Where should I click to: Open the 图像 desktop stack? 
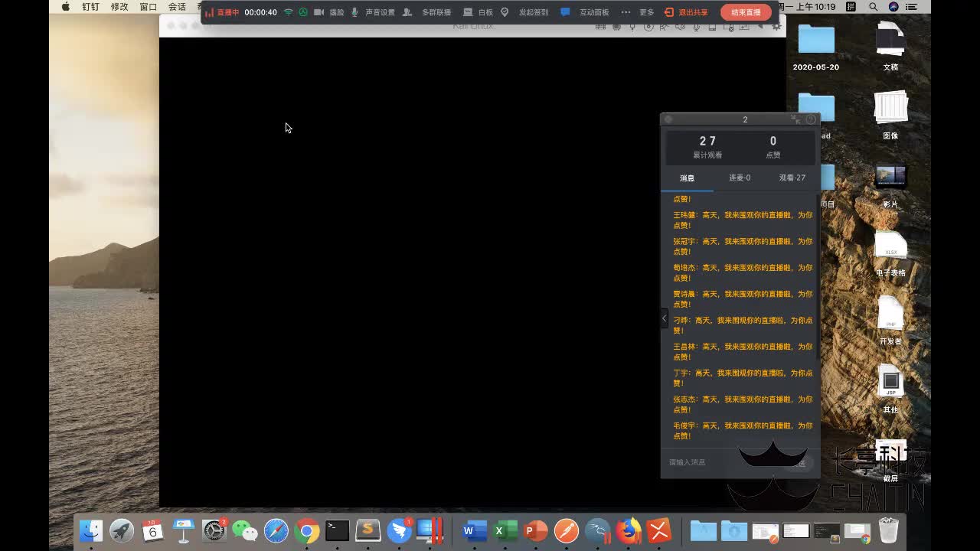(890, 115)
